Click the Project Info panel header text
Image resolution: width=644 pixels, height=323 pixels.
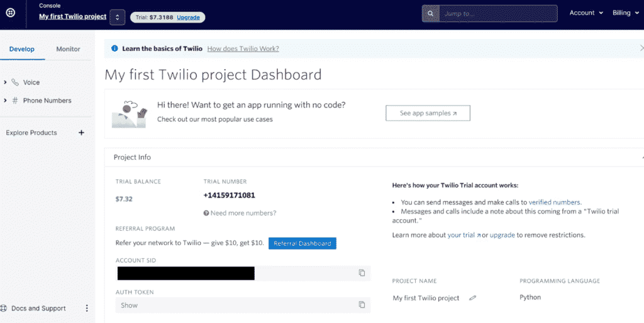[x=132, y=157]
